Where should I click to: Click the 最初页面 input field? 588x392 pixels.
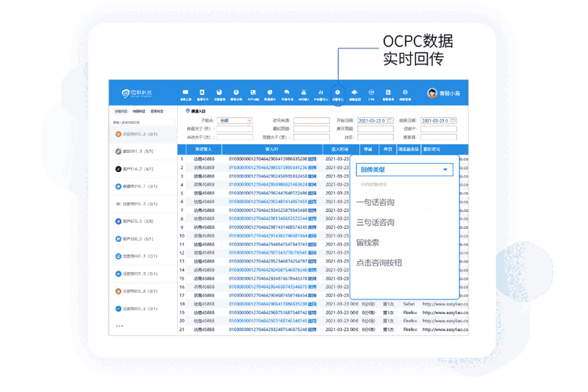(311, 129)
